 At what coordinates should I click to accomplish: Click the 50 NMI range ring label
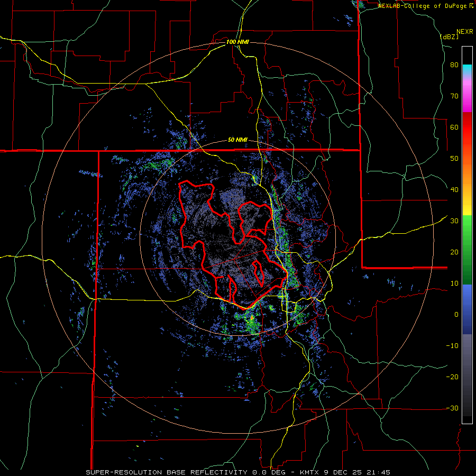(x=237, y=140)
